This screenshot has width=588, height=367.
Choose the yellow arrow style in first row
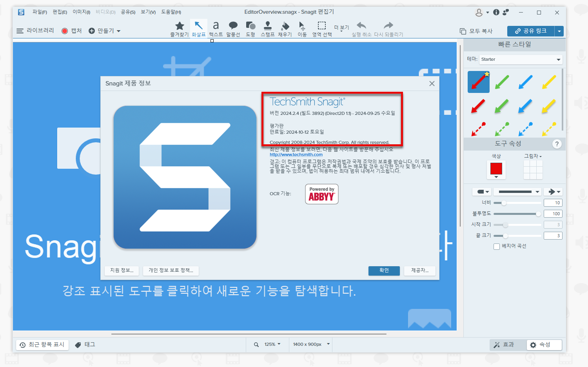(x=549, y=82)
